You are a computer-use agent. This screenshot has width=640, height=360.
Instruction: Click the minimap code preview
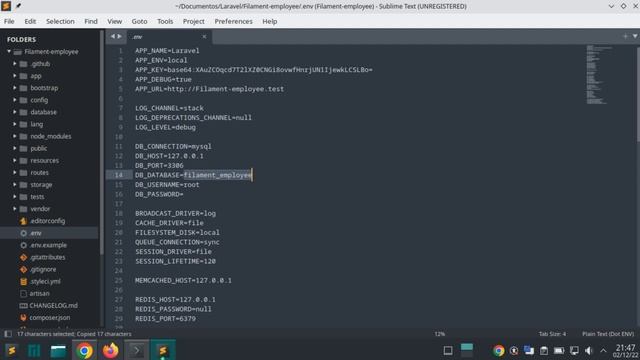click(598, 75)
